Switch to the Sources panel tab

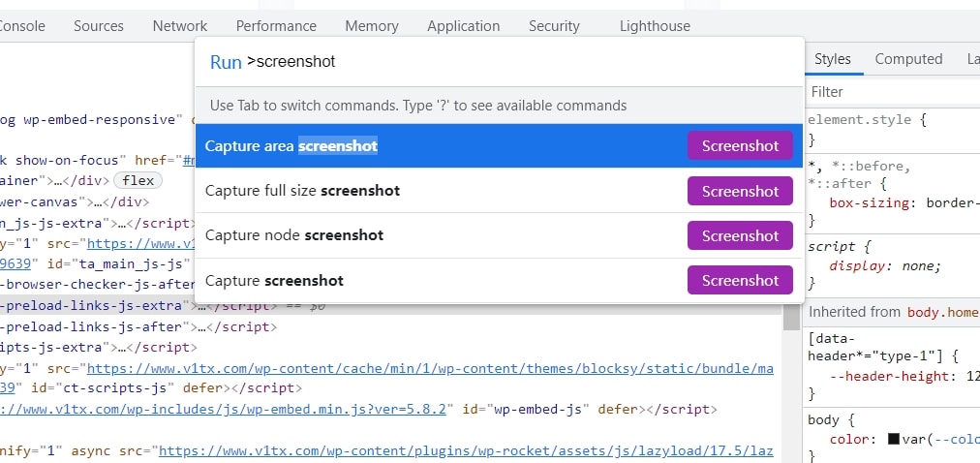tap(99, 26)
